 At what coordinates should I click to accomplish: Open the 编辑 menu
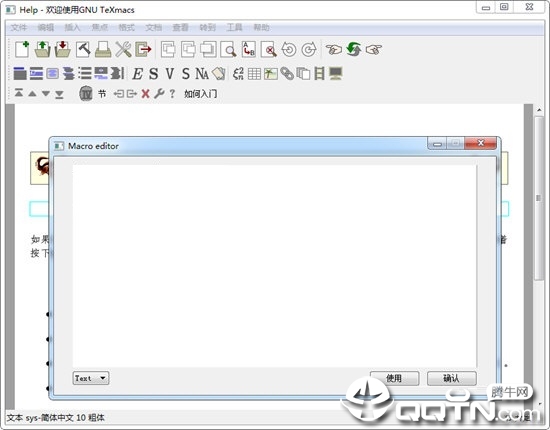point(46,27)
